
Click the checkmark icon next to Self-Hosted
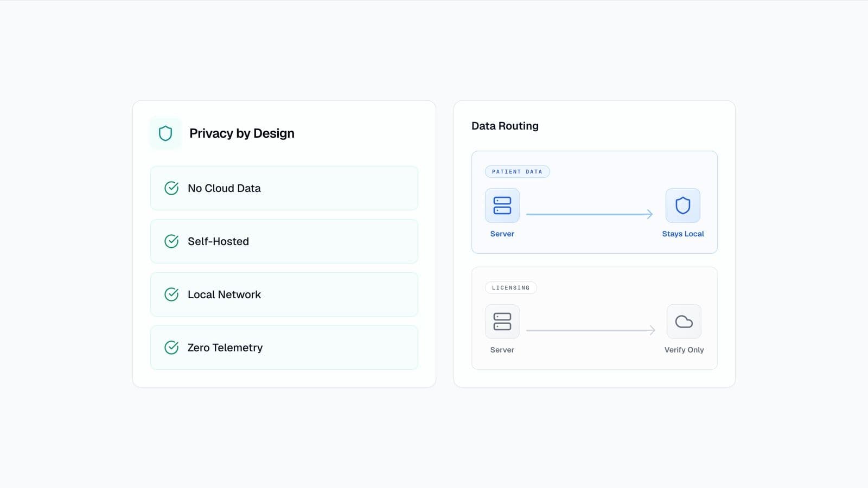(171, 241)
